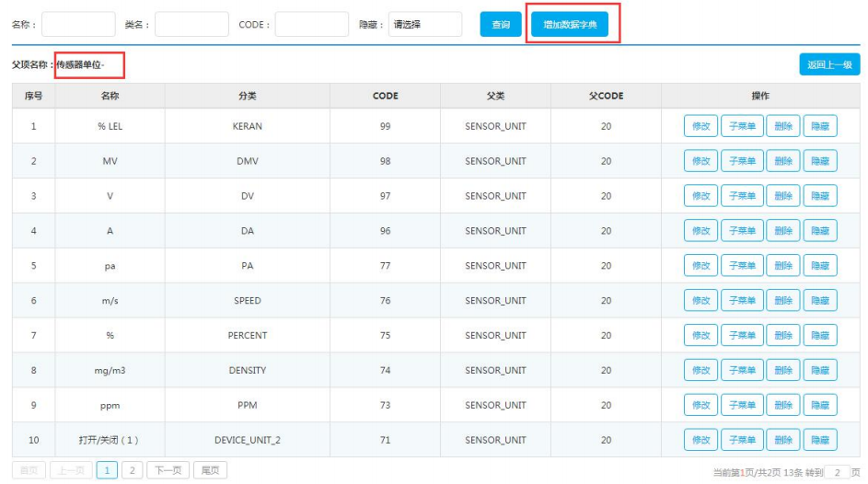Open 子菜单 for the MV row

click(x=741, y=161)
